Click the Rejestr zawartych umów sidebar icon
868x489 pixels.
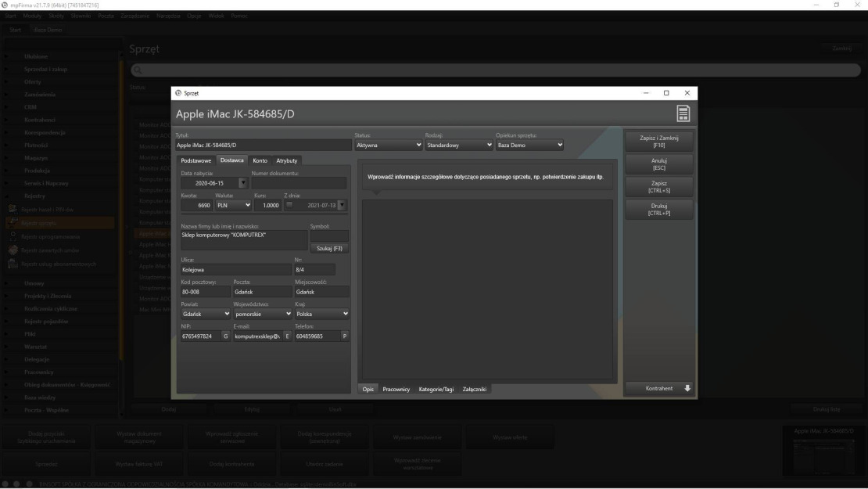click(13, 250)
